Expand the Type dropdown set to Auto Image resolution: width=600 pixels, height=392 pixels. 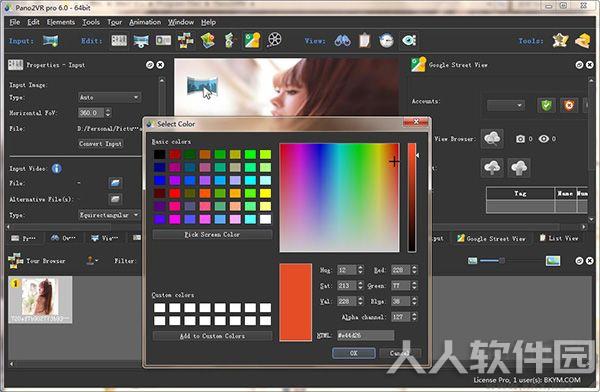point(109,97)
